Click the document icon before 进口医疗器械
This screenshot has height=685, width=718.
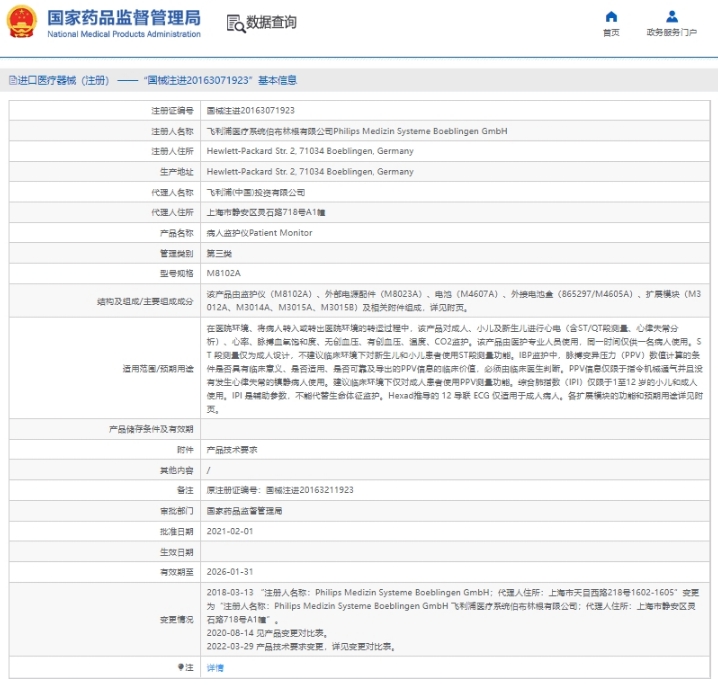(11, 80)
